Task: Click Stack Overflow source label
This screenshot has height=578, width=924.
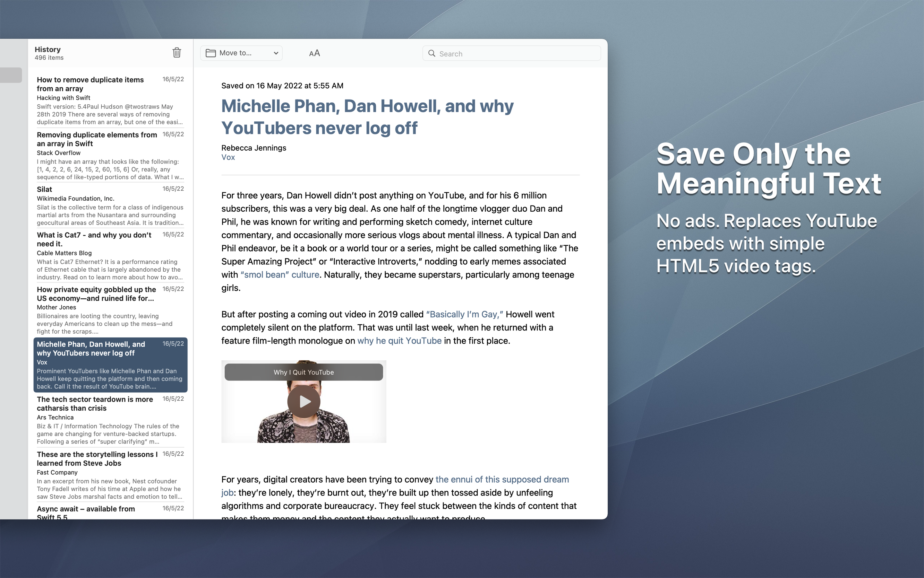Action: coord(58,153)
